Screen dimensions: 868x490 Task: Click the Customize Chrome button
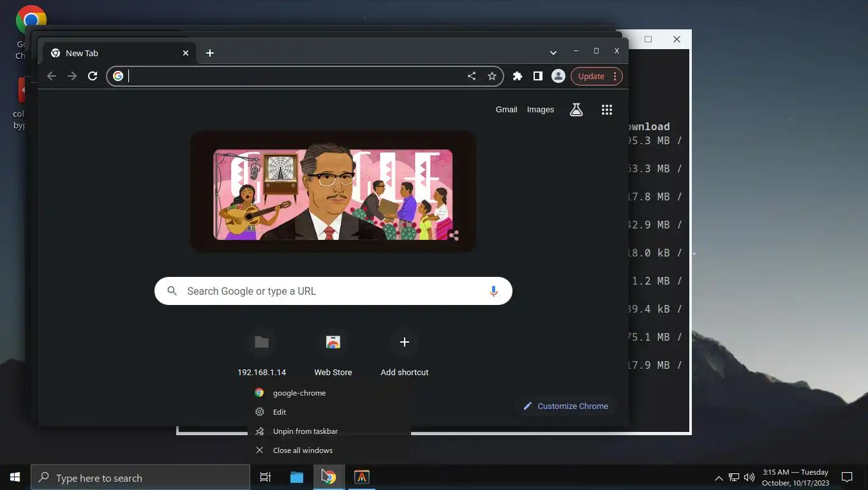(565, 406)
